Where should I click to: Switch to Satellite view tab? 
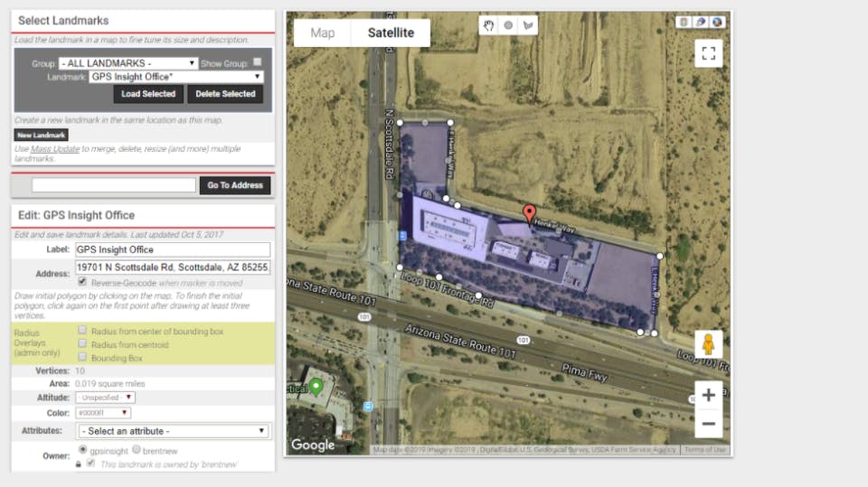tap(391, 33)
